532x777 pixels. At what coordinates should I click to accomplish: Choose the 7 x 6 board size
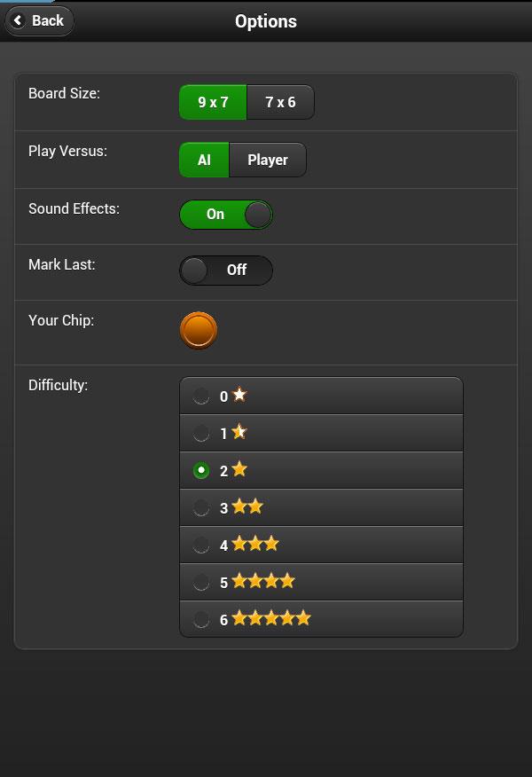pos(280,102)
